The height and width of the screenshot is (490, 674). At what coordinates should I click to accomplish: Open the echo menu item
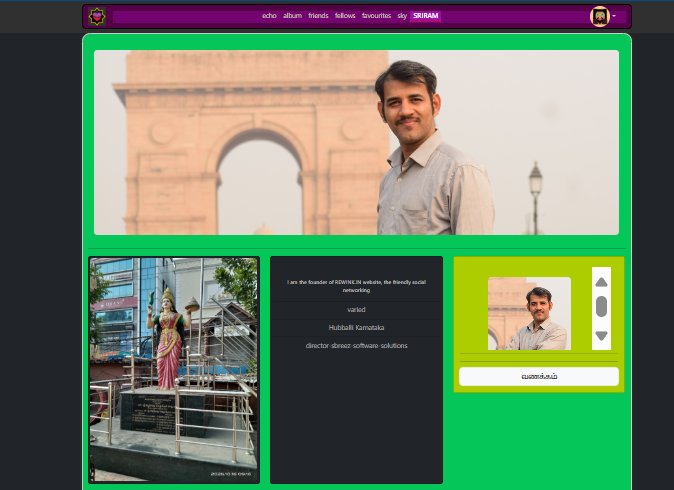(x=269, y=16)
